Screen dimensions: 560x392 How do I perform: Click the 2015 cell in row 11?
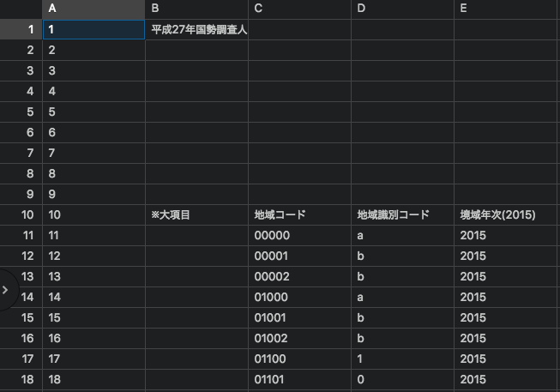pos(505,236)
